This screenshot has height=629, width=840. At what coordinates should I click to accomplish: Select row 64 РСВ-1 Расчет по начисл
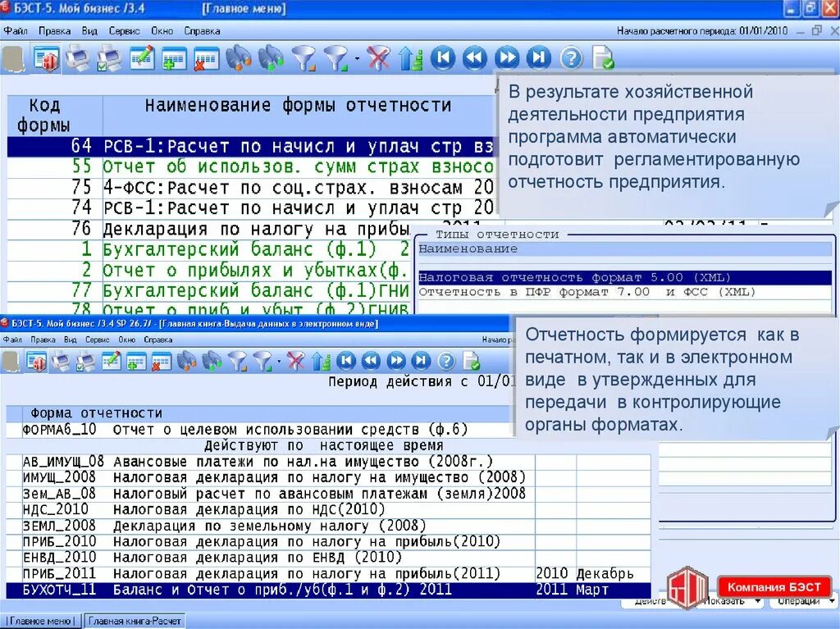coord(251,146)
